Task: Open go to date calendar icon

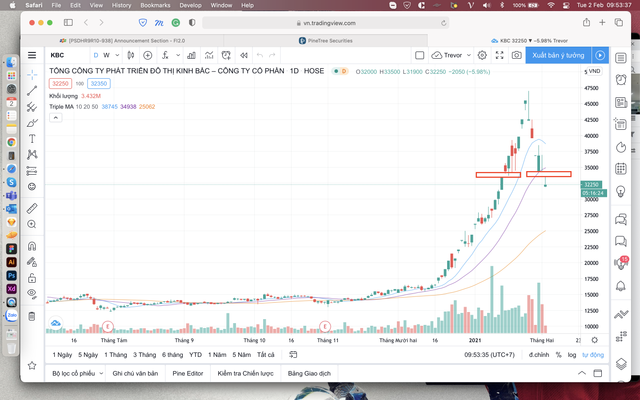Action: 293,355
